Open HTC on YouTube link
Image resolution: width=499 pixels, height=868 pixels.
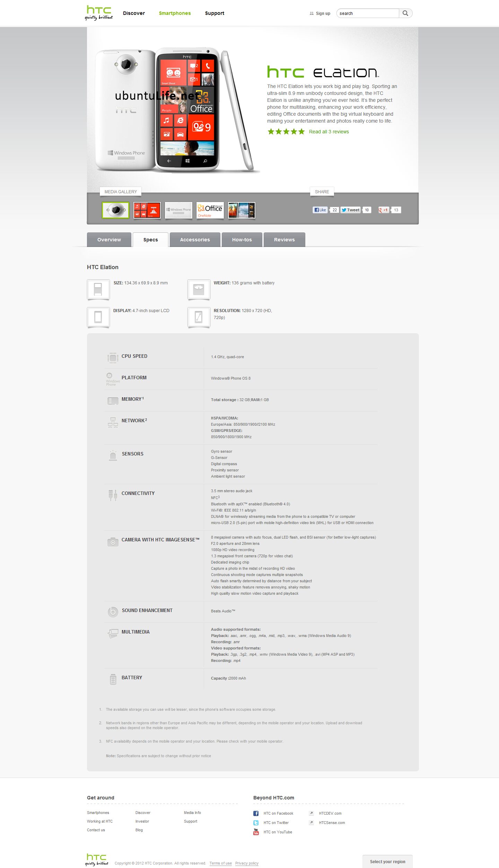click(x=278, y=832)
